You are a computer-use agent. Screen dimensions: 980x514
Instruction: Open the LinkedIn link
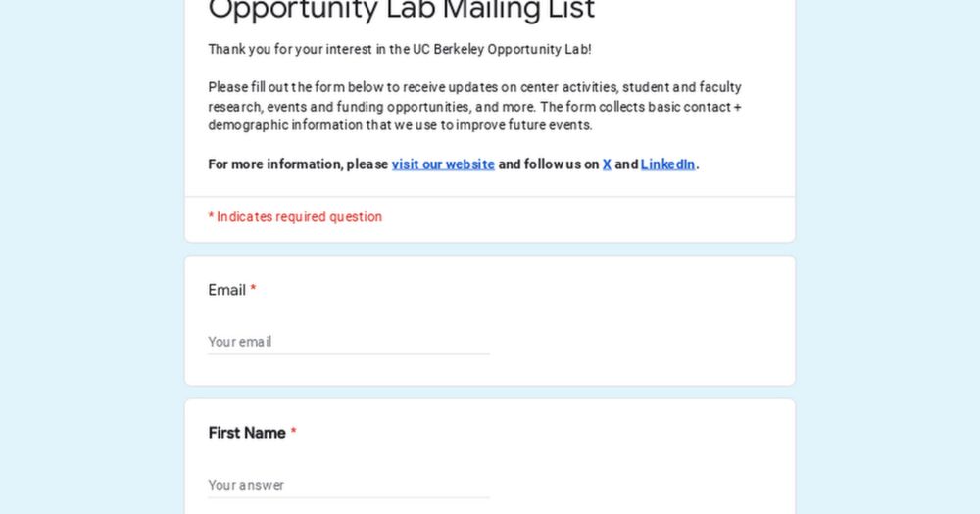point(667,164)
